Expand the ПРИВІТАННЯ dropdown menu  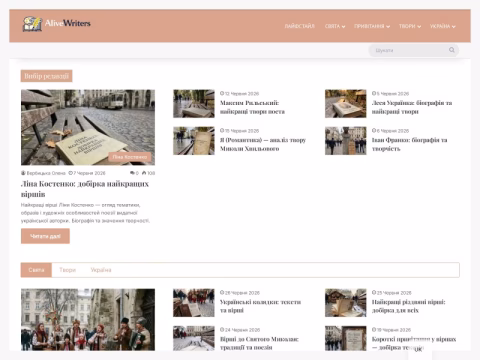(x=372, y=26)
